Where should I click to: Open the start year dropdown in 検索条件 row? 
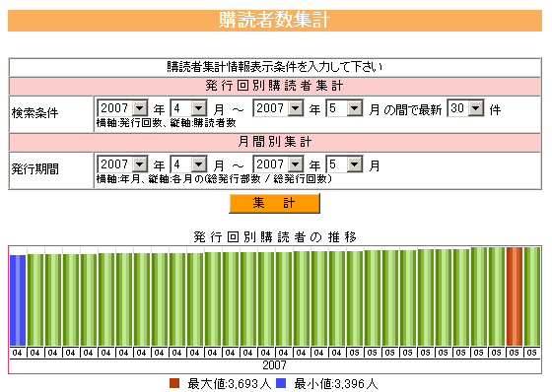coord(122,108)
